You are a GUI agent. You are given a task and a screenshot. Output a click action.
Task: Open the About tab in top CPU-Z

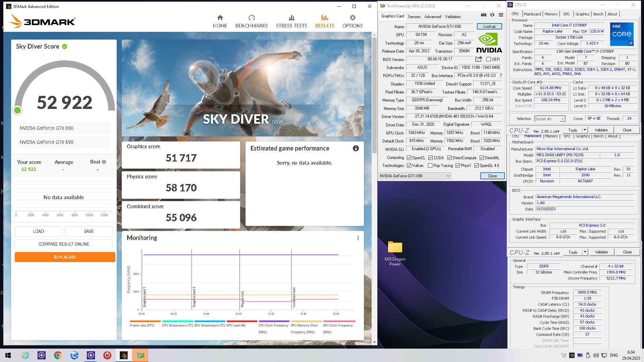612,14
